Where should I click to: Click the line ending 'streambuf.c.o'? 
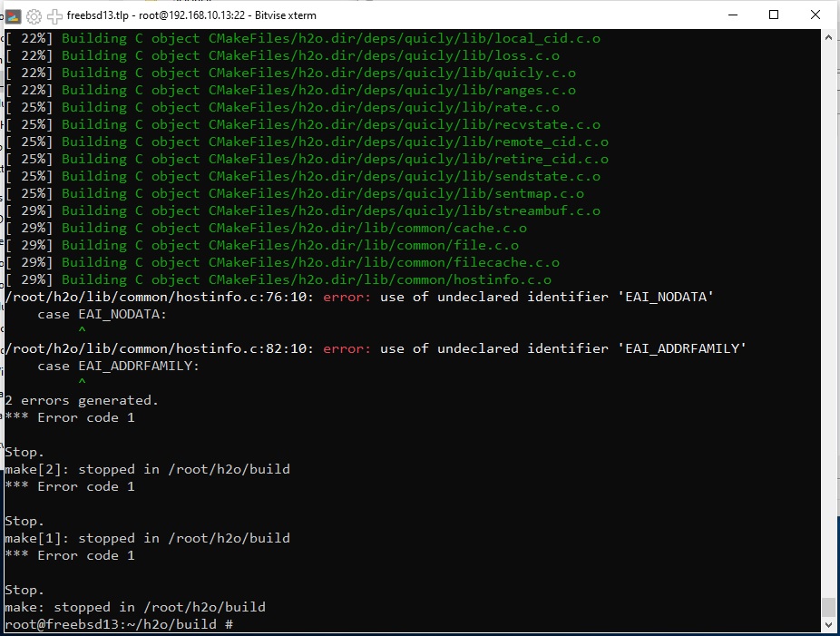pyautogui.click(x=303, y=210)
